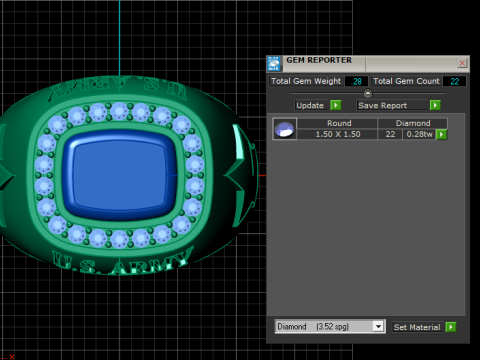Click the Save Report label
This screenshot has height=360, width=480.
(x=383, y=105)
